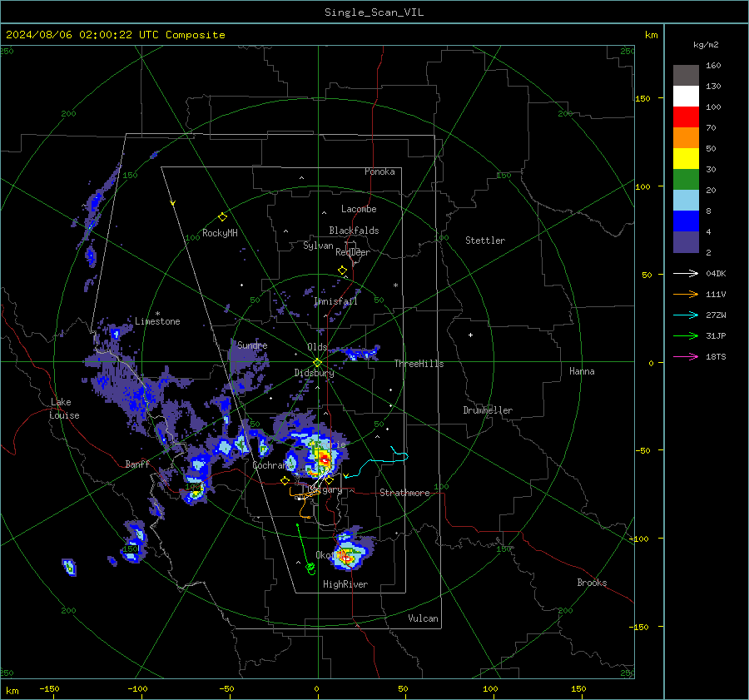749x700 pixels.
Task: Click the Olds label
Action: (x=317, y=347)
